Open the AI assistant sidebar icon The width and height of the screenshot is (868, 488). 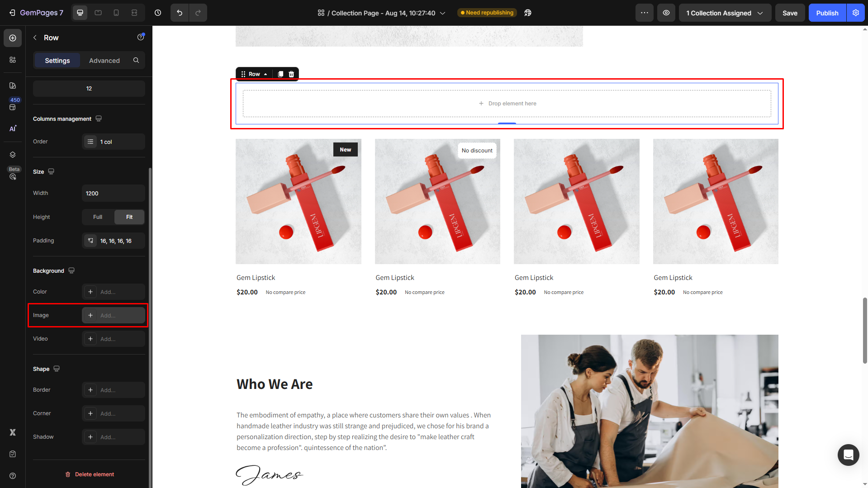[x=13, y=128]
